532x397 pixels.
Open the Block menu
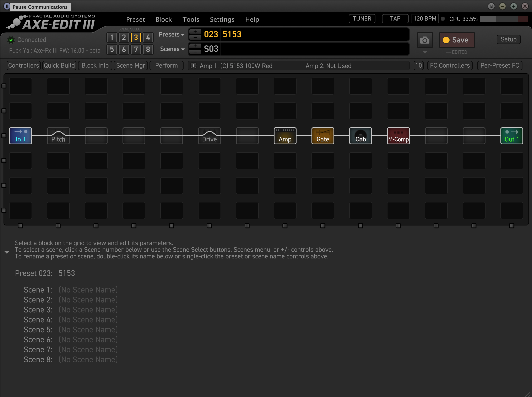coord(164,19)
